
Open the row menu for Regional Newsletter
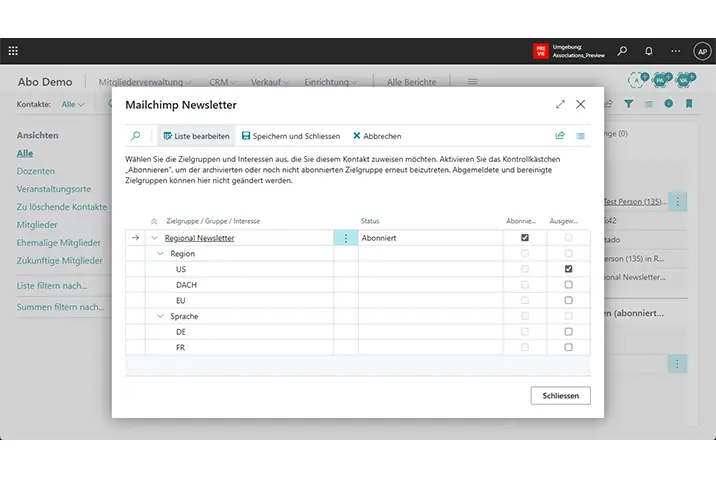point(346,238)
